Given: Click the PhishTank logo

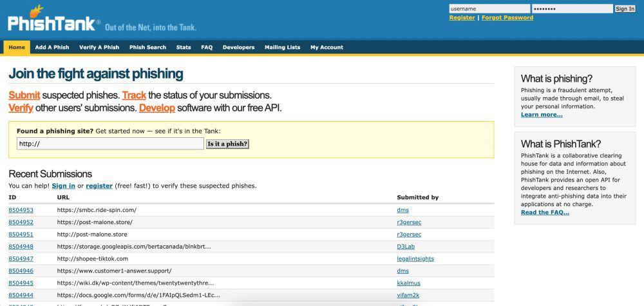Looking at the screenshot, I should pos(54,19).
